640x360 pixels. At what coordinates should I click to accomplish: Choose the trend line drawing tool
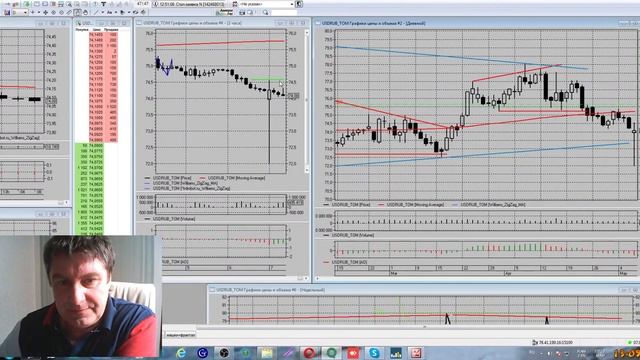click(x=97, y=13)
